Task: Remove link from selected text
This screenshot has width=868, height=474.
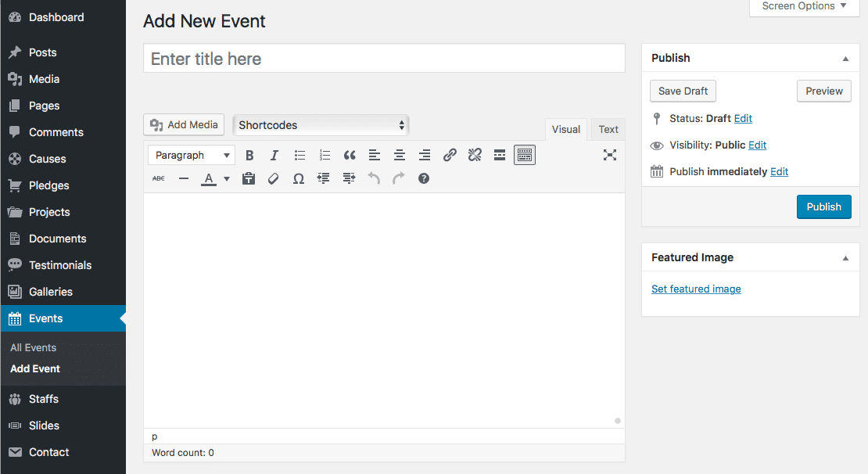Action: pos(475,156)
